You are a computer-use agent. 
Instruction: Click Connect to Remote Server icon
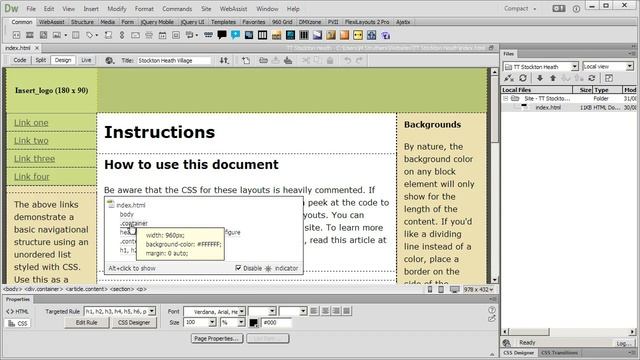[x=509, y=78]
